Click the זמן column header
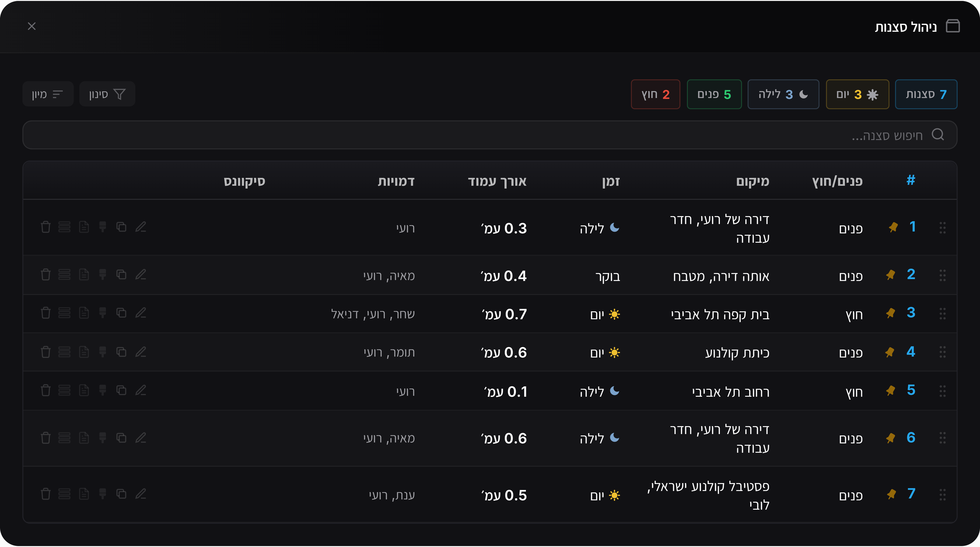This screenshot has height=547, width=980. coord(611,182)
